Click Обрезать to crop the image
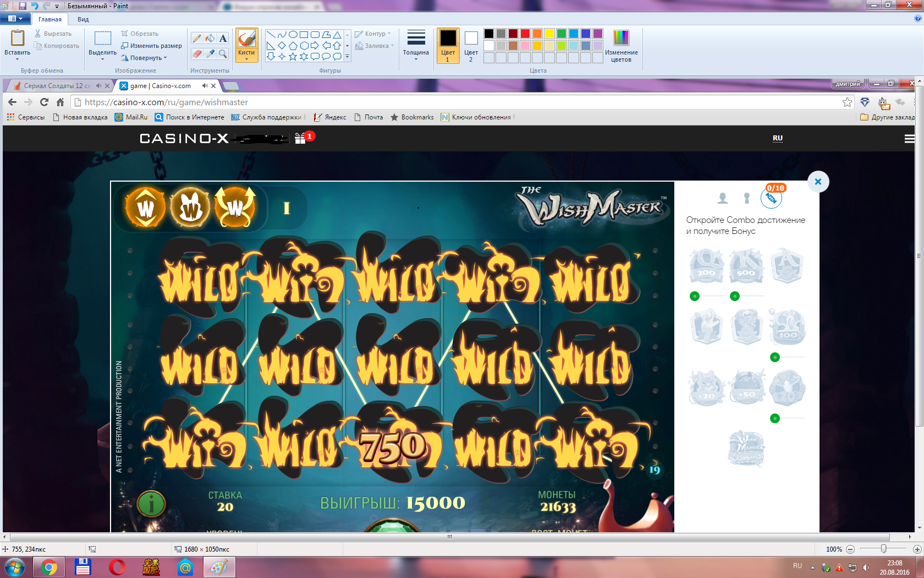This screenshot has width=924, height=578. pos(140,34)
